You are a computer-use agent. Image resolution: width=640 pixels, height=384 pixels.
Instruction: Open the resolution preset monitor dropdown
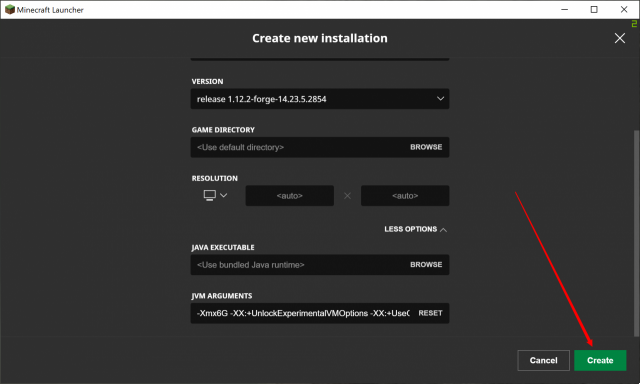pos(215,195)
